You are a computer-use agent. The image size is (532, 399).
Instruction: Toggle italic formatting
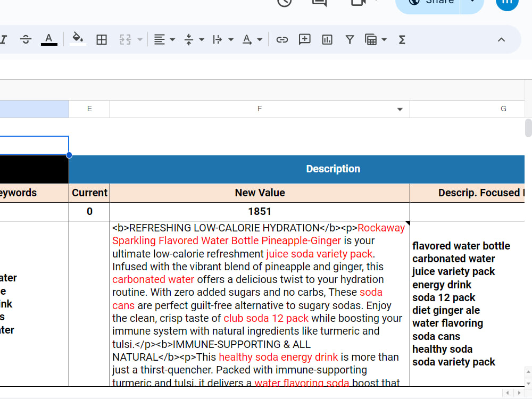tap(3, 40)
